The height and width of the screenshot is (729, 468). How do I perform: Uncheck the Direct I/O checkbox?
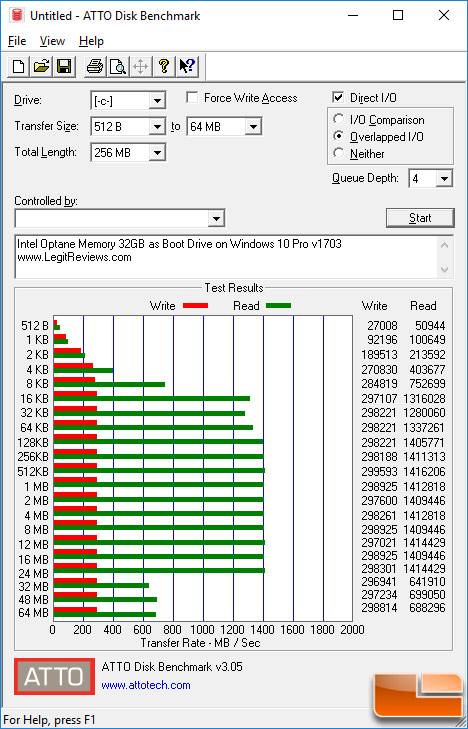pos(338,98)
